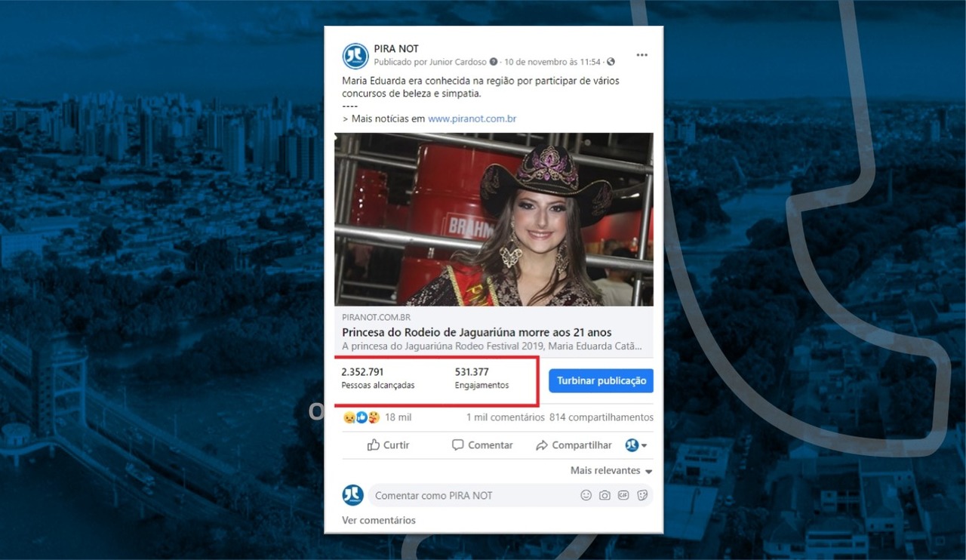This screenshot has width=966, height=560.
Task: Click the blue Turbinar publicação button
Action: coord(601,380)
